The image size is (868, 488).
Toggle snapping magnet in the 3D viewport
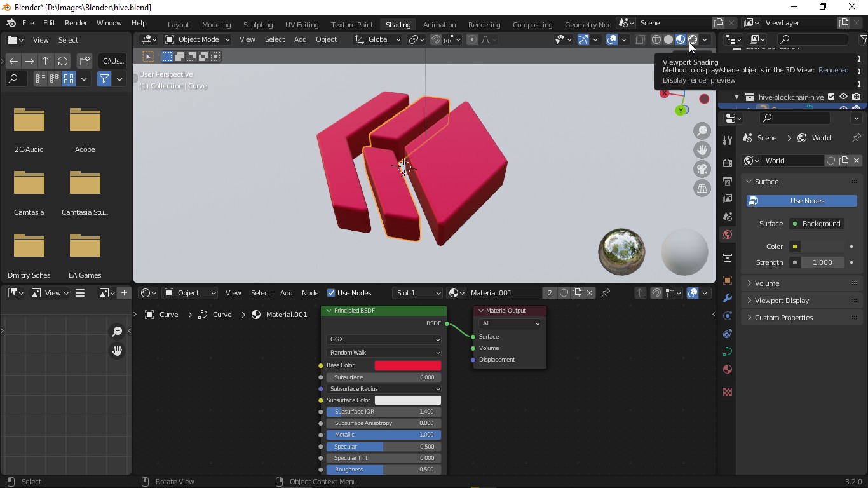(436, 39)
